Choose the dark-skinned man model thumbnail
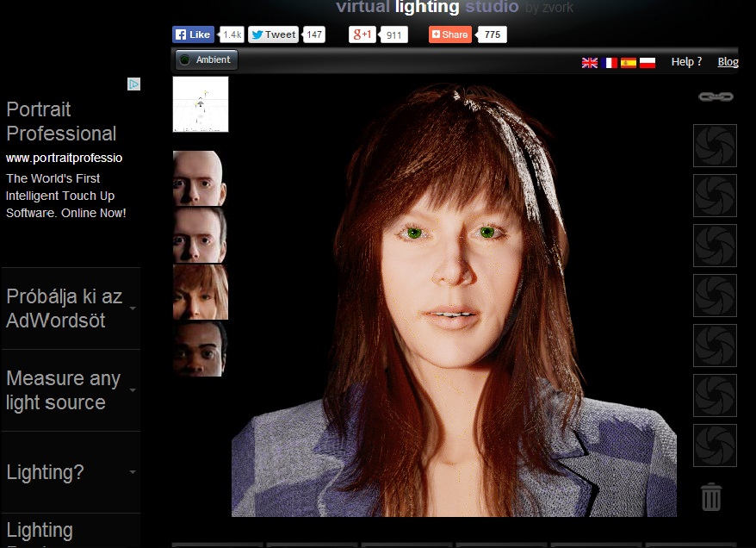Viewport: 756px width, 548px height. (200, 348)
